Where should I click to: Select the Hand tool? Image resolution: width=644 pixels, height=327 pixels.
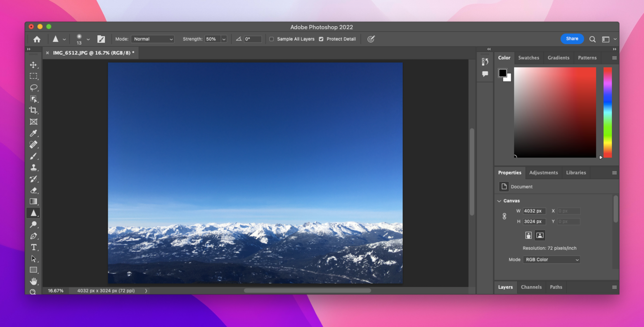coord(34,281)
